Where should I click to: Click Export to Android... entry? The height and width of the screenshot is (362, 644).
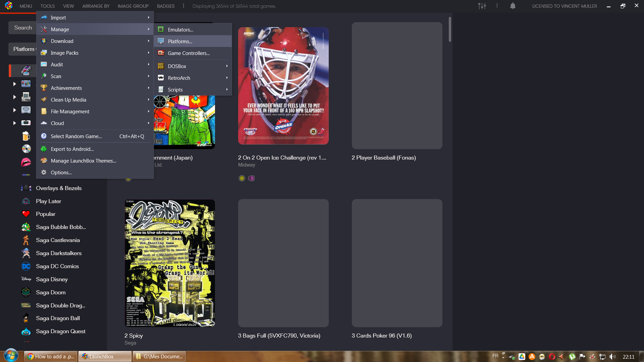(95, 149)
